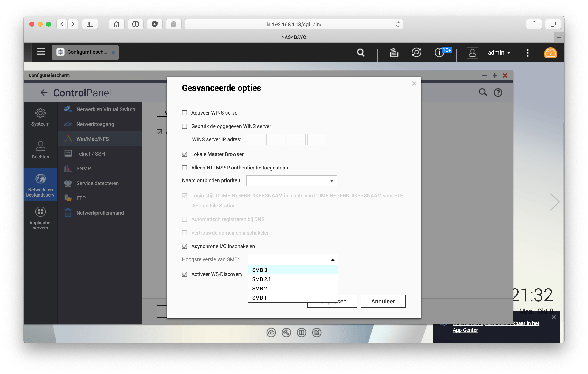The width and height of the screenshot is (588, 374).
Task: Open the QTS hamburger main menu
Action: (41, 52)
